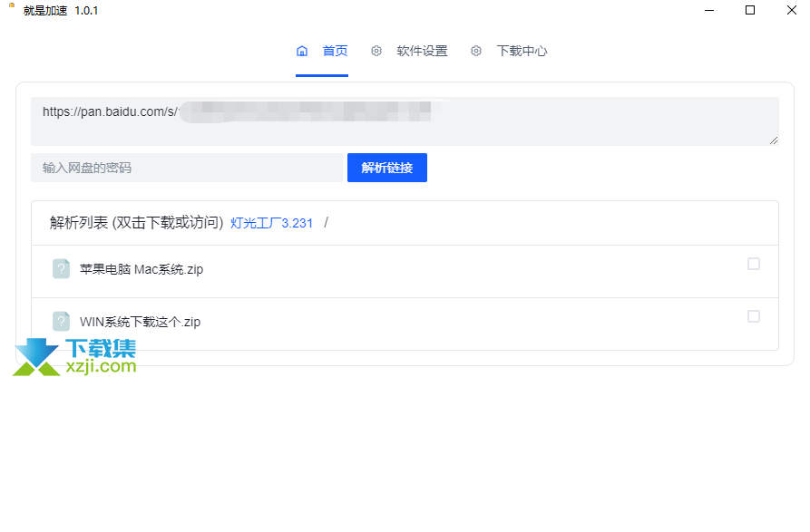
Task: Click the file icon of WIN系统下载这个.zip
Action: tap(61, 322)
